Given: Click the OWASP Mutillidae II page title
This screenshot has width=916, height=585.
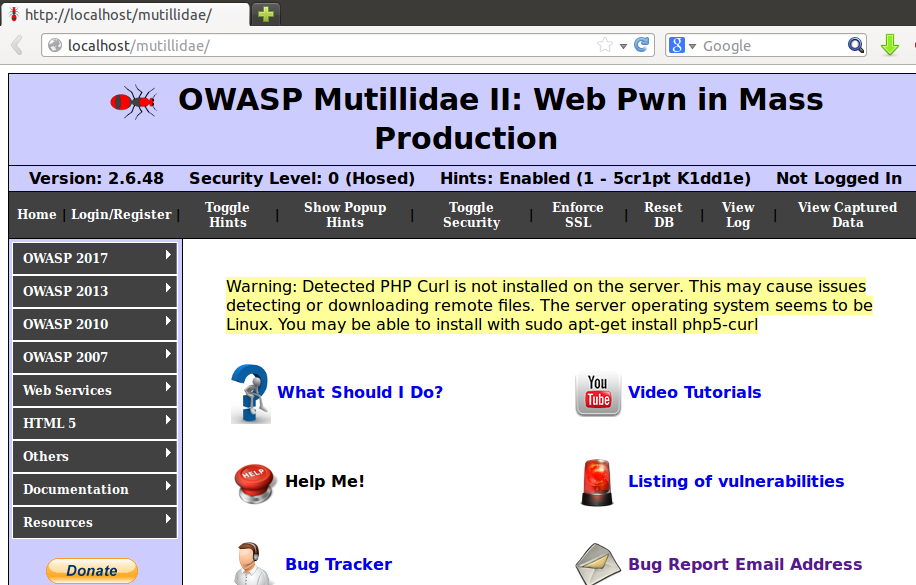Looking at the screenshot, I should click(501, 119).
